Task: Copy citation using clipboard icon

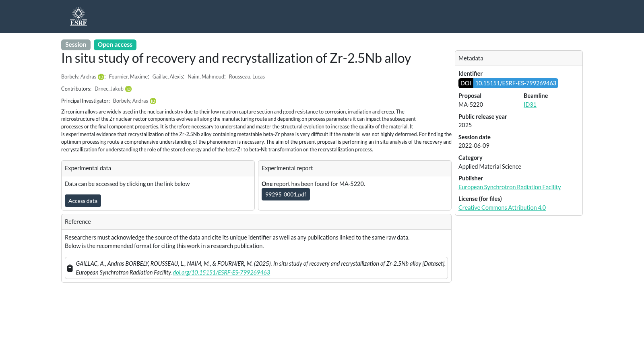Action: point(70,268)
